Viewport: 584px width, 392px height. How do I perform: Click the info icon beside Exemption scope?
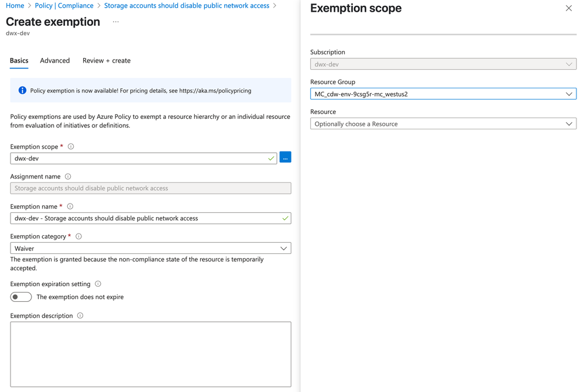pos(71,147)
